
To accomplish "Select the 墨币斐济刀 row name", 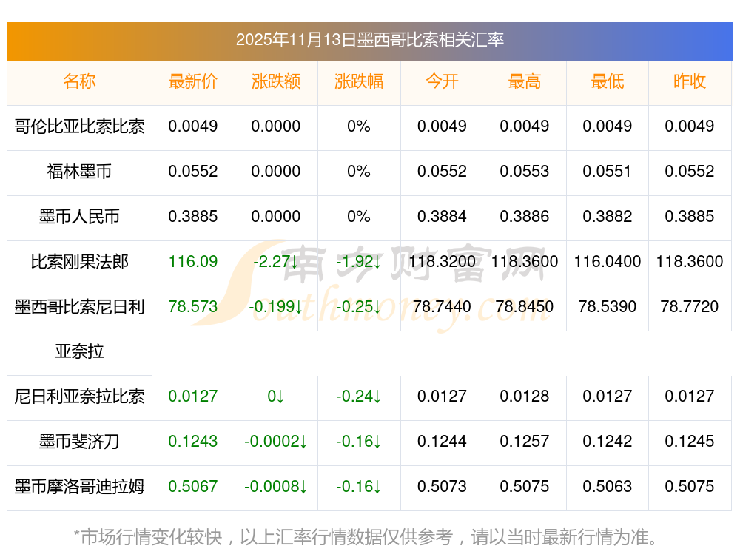I will (79, 442).
